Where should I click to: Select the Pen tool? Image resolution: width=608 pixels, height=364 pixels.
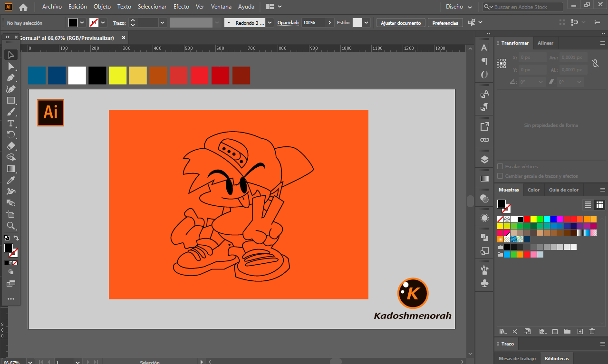(x=11, y=77)
